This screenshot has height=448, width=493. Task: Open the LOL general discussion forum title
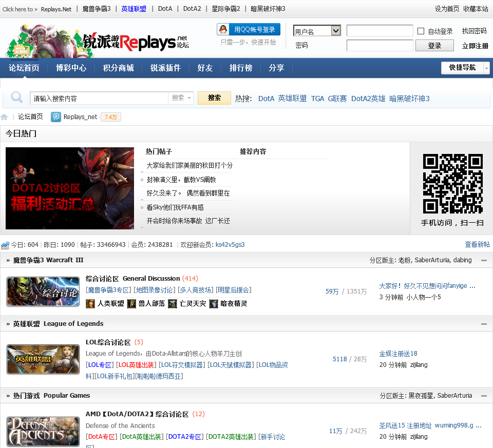pyautogui.click(x=108, y=342)
